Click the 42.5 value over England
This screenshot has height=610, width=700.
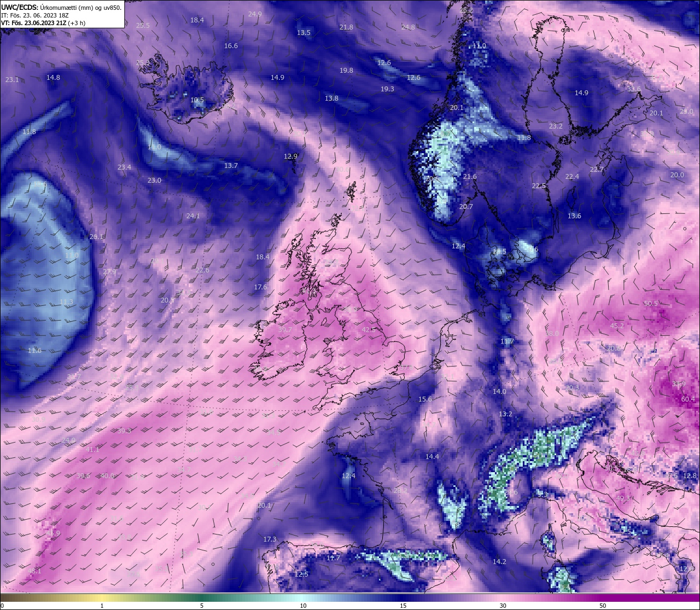(x=369, y=330)
